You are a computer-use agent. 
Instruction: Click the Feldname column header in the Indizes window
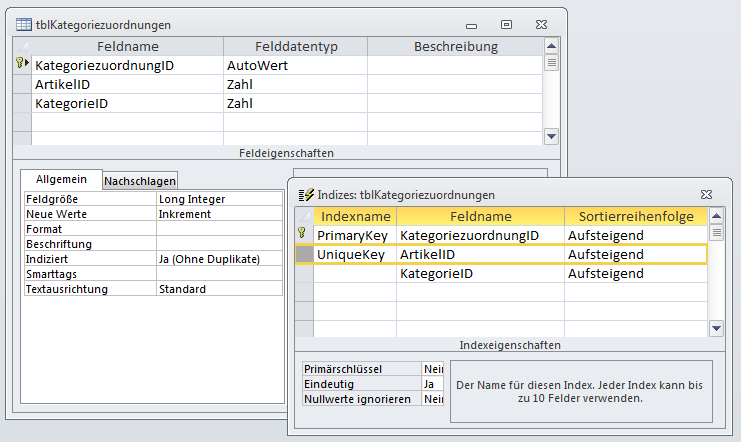[x=480, y=217]
